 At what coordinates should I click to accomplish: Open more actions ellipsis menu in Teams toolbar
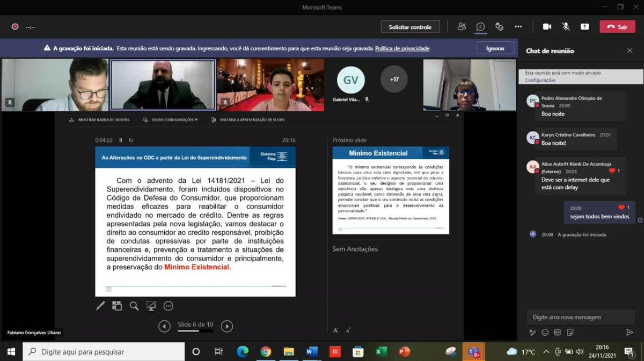tap(518, 27)
